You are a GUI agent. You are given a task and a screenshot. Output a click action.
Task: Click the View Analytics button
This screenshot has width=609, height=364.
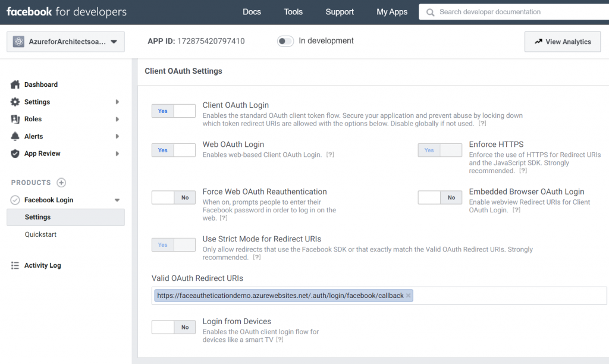pyautogui.click(x=563, y=42)
